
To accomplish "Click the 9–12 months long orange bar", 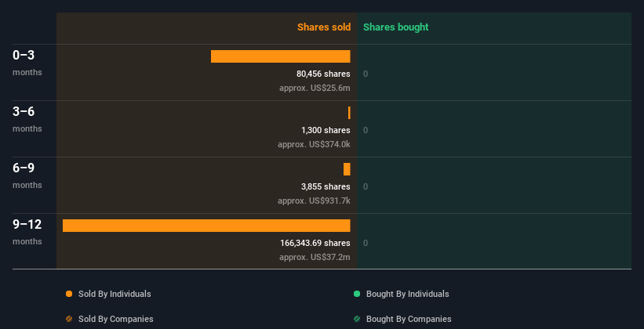I will coord(206,226).
